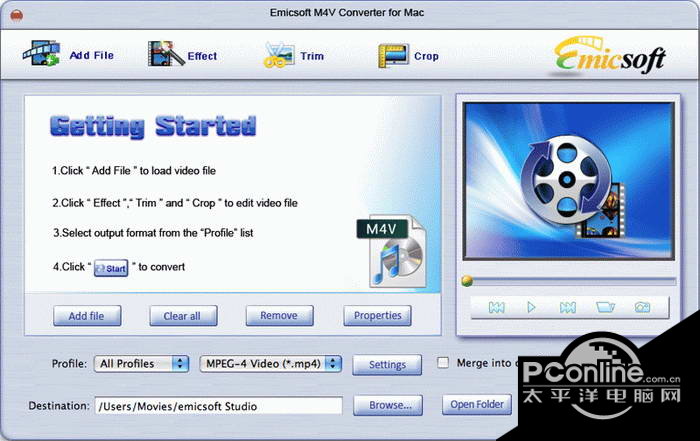Open snapshot folder icon under preview
Screen dimensions: 700x441
click(x=605, y=307)
